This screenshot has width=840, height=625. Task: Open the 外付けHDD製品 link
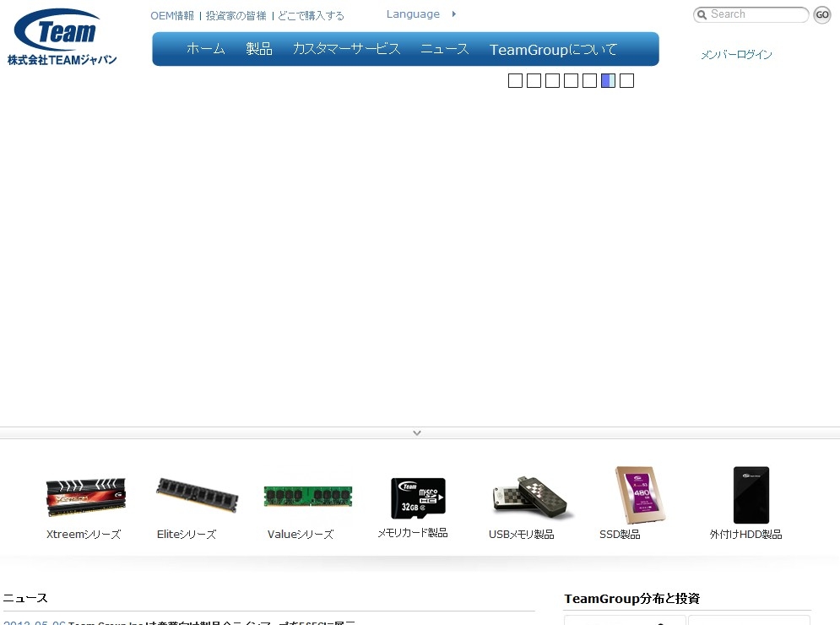(x=745, y=535)
